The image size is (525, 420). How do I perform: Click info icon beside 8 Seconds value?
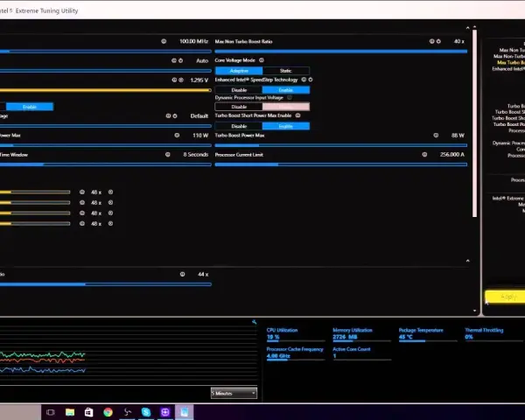click(x=168, y=154)
